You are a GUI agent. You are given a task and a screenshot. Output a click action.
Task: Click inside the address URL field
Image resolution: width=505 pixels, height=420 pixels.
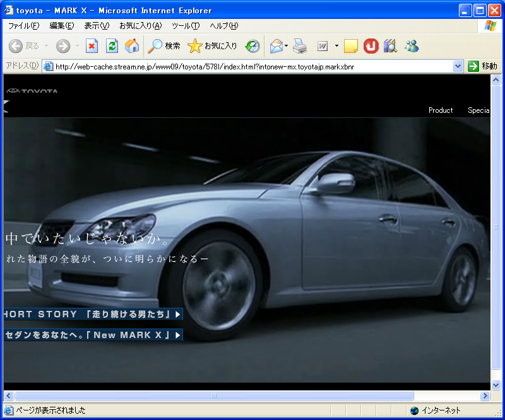(252, 66)
